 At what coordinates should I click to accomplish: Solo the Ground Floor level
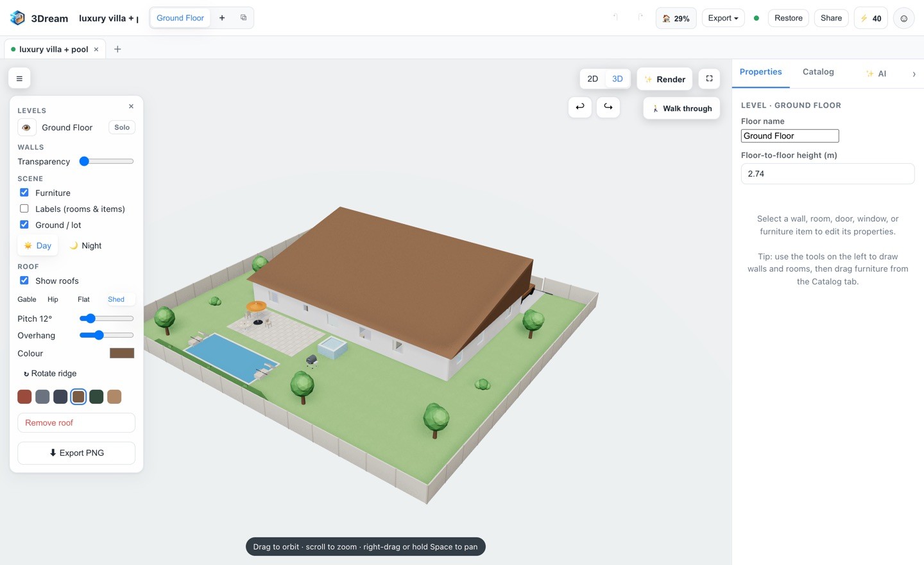point(122,127)
